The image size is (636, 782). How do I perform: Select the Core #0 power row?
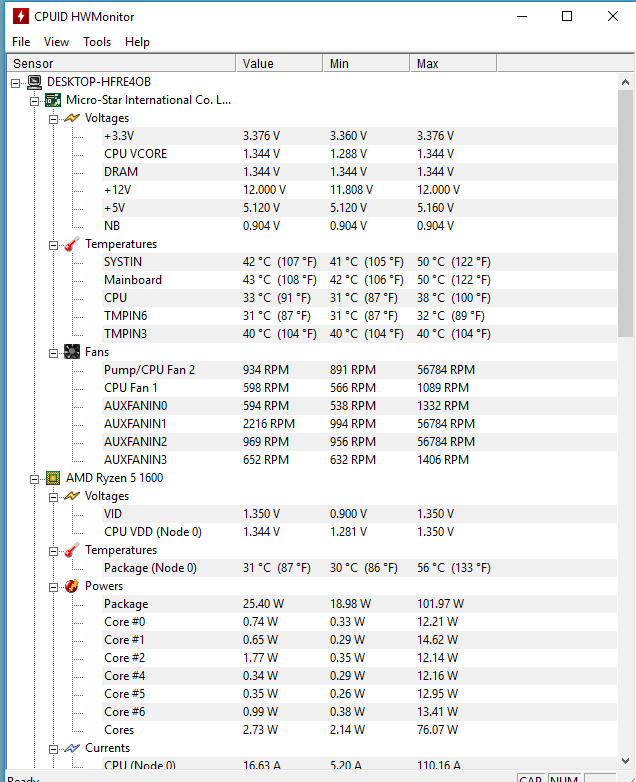(x=359, y=621)
